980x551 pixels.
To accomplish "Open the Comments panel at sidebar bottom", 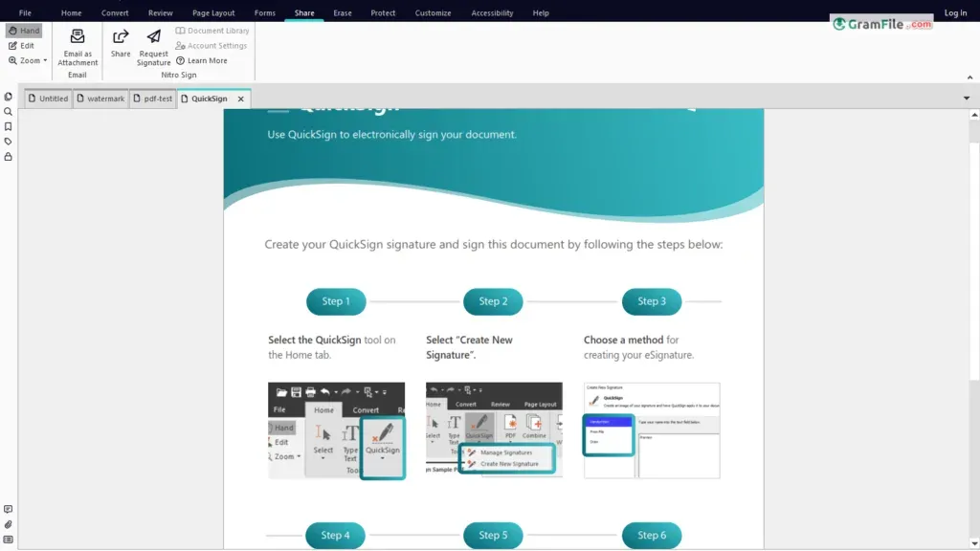I will pos(8,510).
